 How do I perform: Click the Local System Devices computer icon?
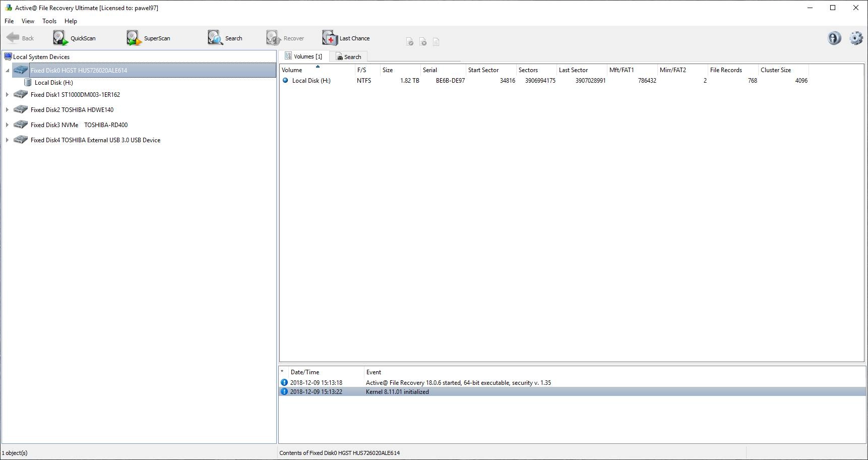tap(8, 56)
